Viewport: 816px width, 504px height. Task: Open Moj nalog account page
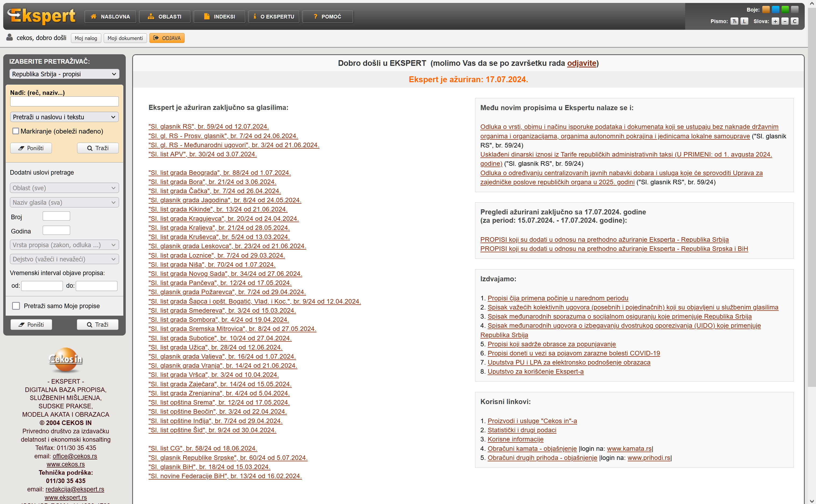tap(86, 38)
